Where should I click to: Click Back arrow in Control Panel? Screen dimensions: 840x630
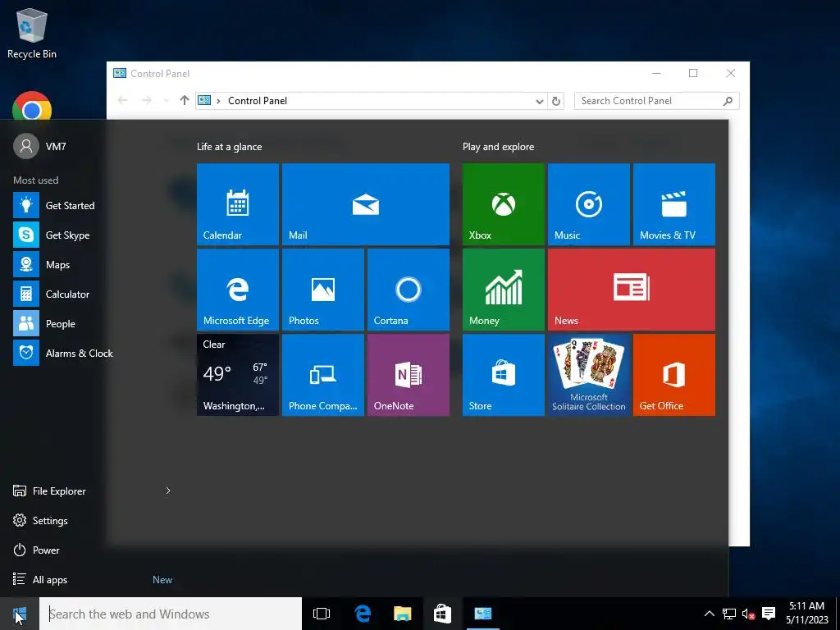[123, 100]
